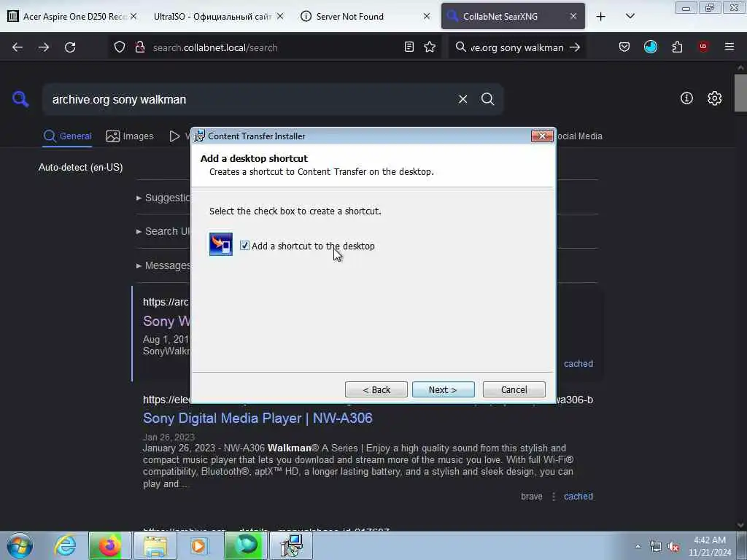Click the insecure connection lock icon
This screenshot has width=747, height=560.
[140, 47]
